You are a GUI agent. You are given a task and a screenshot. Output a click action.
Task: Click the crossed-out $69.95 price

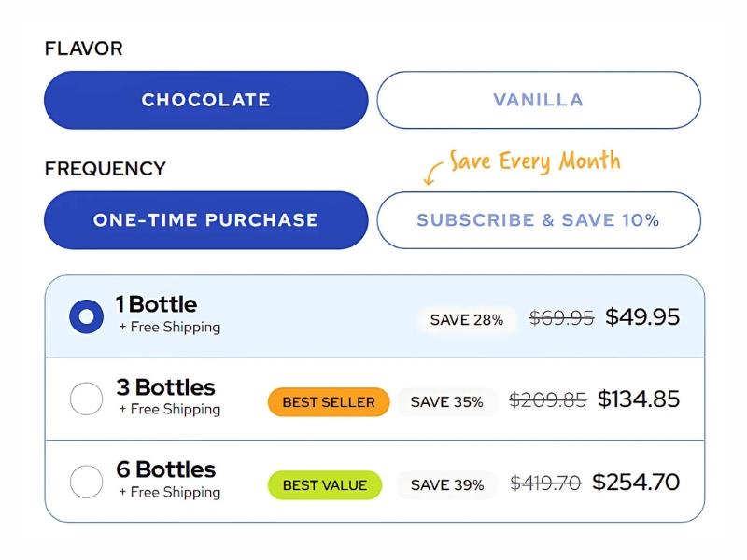coord(561,318)
